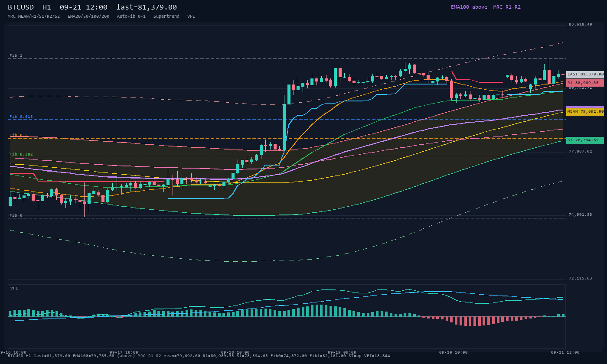The width and height of the screenshot is (607, 364).
Task: Select the '09-17 10:00' time axis label
Action: pyautogui.click(x=124, y=352)
